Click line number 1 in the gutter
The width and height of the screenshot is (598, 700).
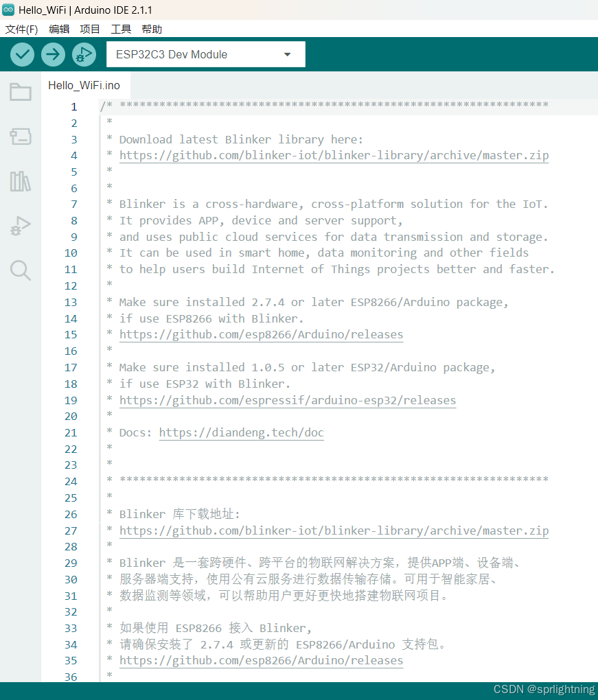point(73,106)
